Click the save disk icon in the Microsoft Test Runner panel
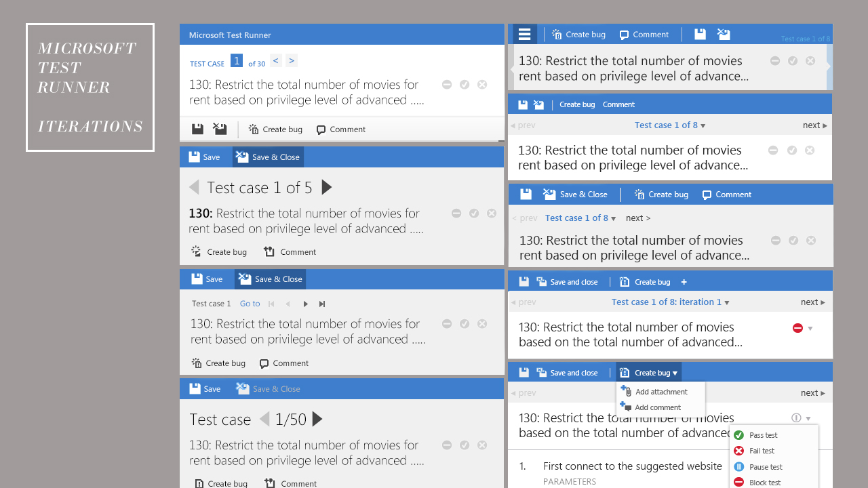Image resolution: width=868 pixels, height=488 pixels. tap(197, 129)
